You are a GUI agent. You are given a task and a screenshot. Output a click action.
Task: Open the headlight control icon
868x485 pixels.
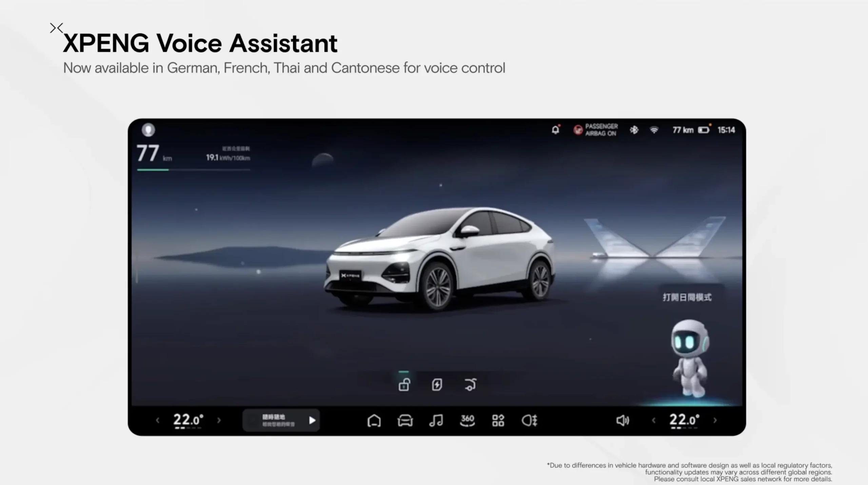[x=529, y=421]
